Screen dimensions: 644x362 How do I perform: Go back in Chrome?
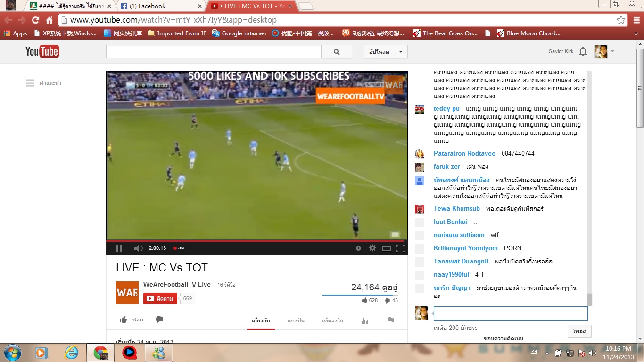tap(8, 20)
